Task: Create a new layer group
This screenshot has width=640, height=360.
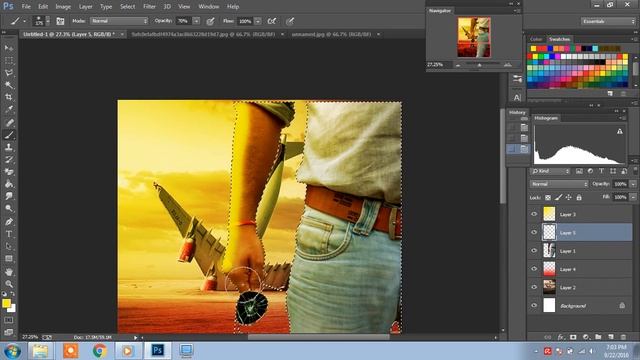Action: pyautogui.click(x=598, y=337)
